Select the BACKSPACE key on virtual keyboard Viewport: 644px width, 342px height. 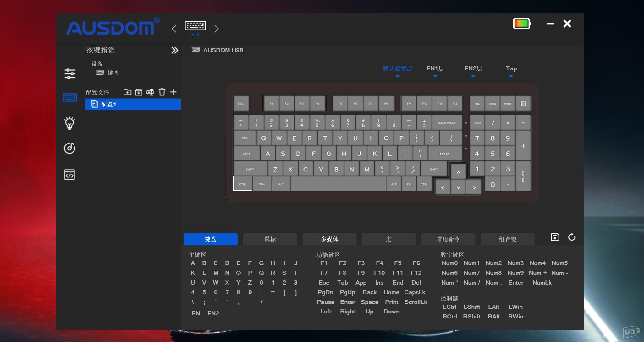(447, 123)
